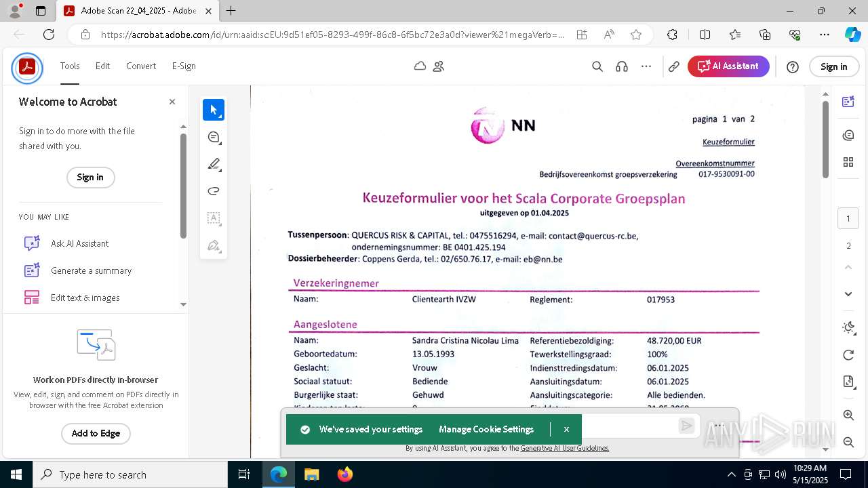Zoom out of the document
868x488 pixels.
click(x=848, y=442)
